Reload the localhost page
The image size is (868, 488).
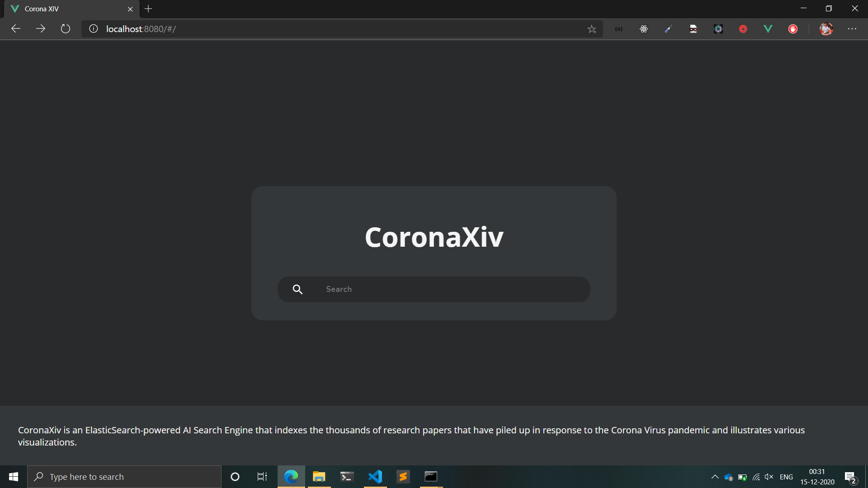click(x=66, y=29)
